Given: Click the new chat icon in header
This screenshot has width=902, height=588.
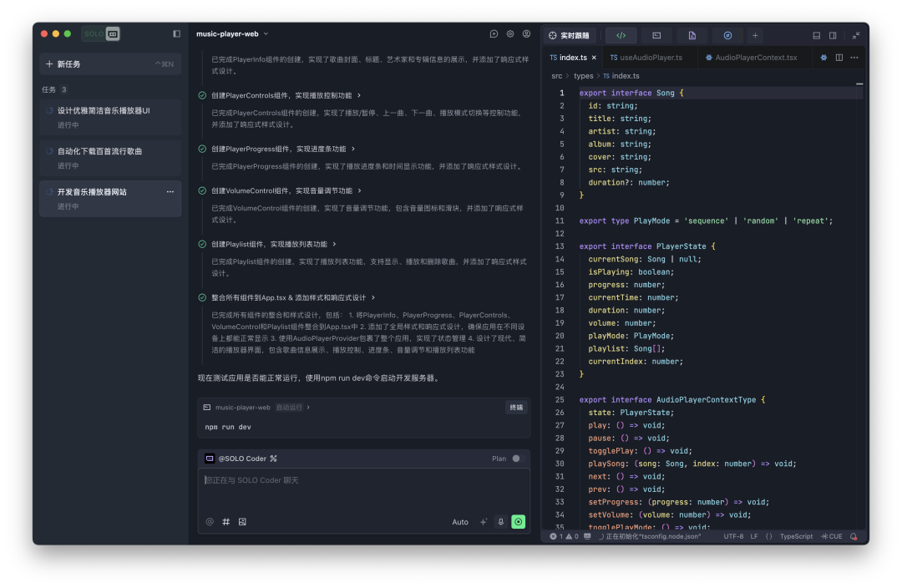Looking at the screenshot, I should tap(494, 34).
